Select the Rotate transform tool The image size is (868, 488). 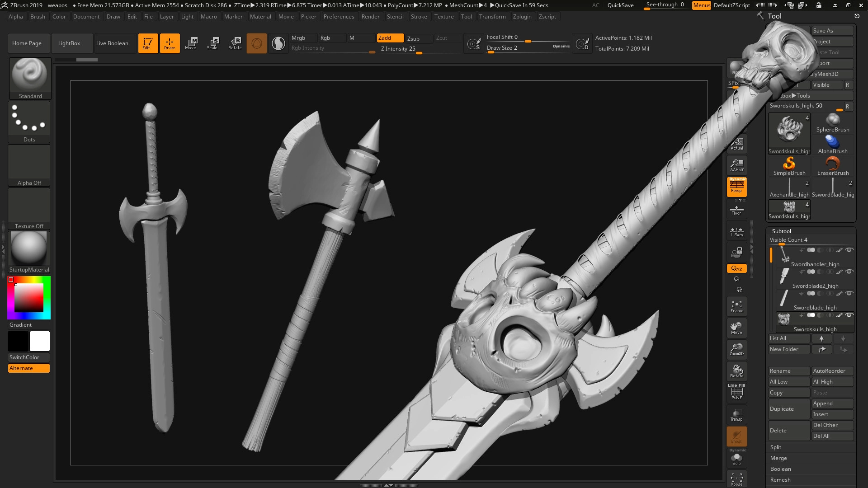(235, 43)
